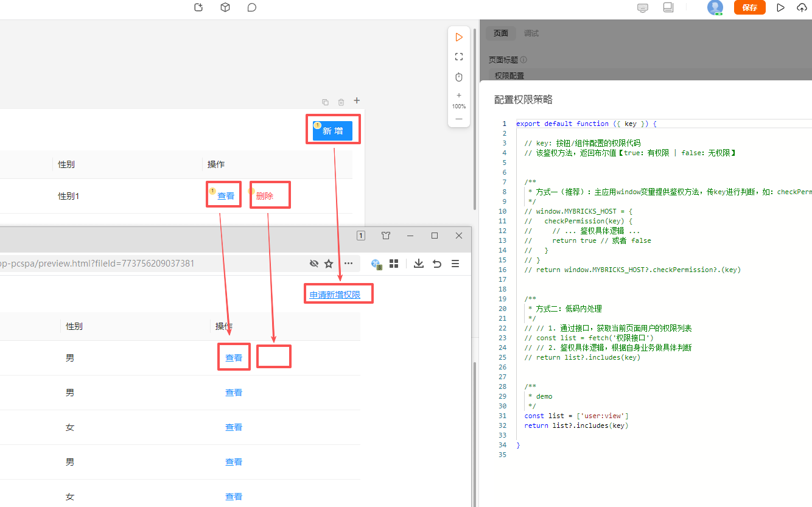
Task: Open the 3D cube component icon
Action: pyautogui.click(x=225, y=7)
